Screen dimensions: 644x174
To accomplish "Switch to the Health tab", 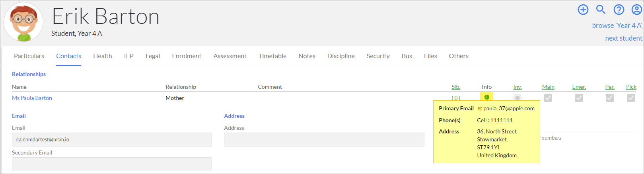I will (103, 56).
